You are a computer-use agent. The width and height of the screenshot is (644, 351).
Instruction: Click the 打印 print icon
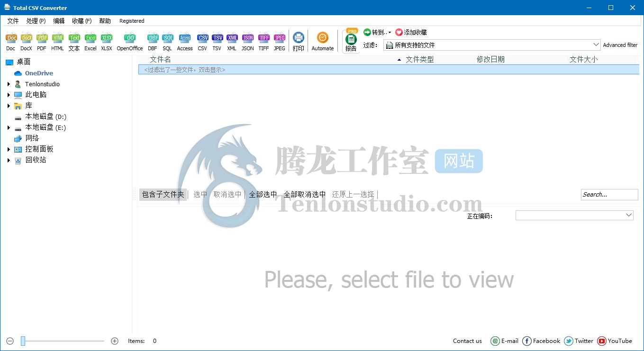(x=299, y=42)
